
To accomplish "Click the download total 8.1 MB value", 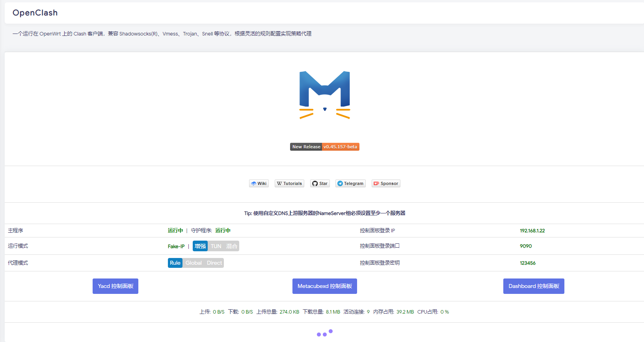I will coord(333,312).
